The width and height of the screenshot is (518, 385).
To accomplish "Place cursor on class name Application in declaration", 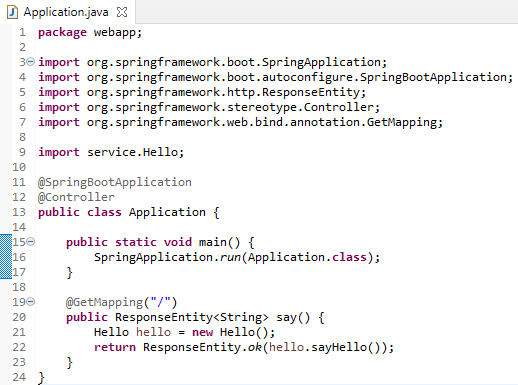I will [x=167, y=212].
